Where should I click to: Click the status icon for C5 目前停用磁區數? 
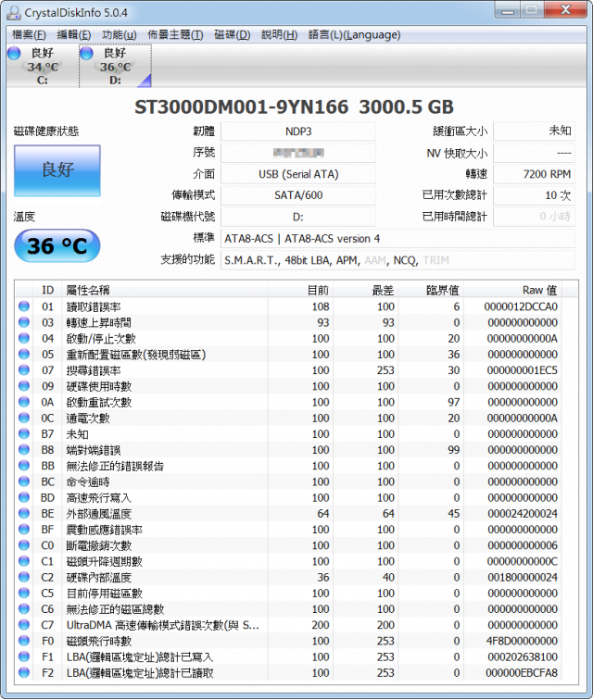[24, 593]
